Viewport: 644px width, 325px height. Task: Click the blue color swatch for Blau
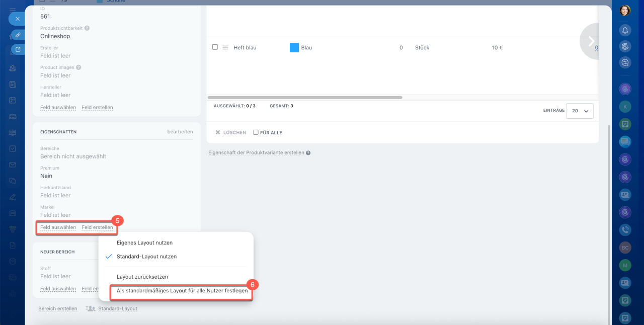click(294, 48)
